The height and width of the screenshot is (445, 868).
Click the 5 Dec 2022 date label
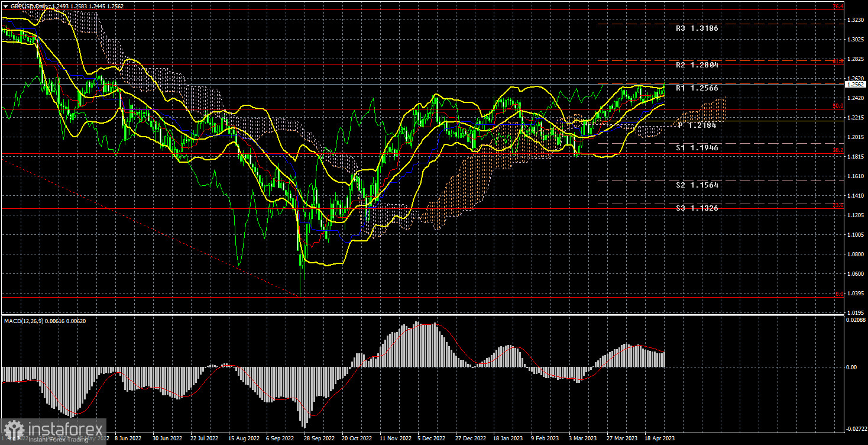[x=431, y=440]
